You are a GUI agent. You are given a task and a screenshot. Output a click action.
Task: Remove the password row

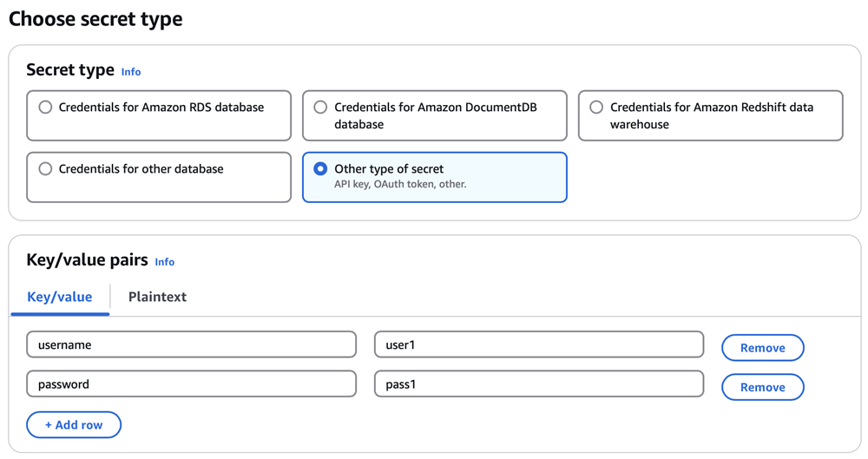click(762, 387)
